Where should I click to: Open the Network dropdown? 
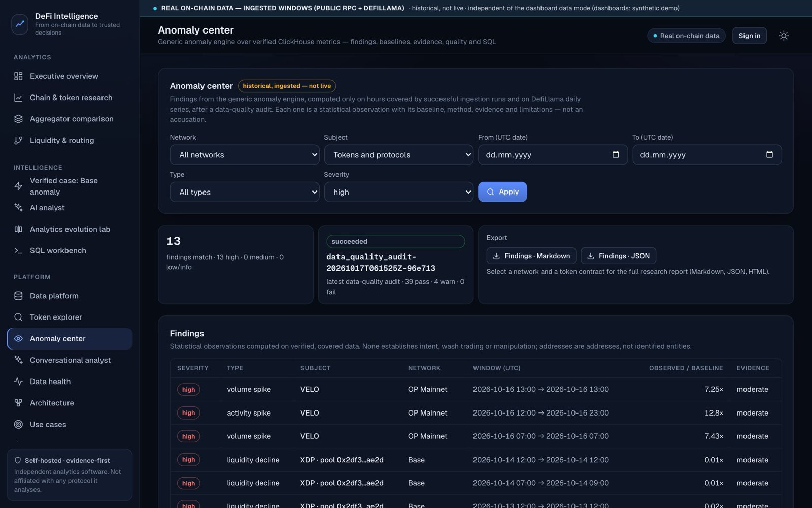click(x=245, y=155)
